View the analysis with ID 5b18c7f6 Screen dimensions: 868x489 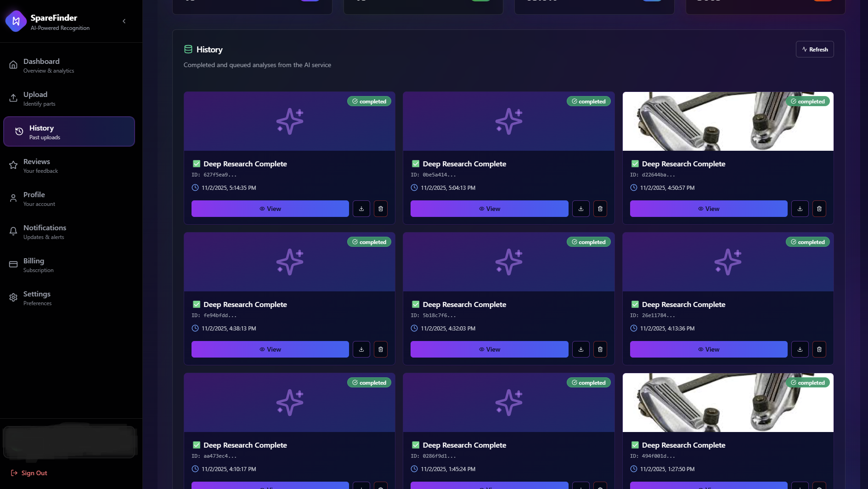(489, 349)
